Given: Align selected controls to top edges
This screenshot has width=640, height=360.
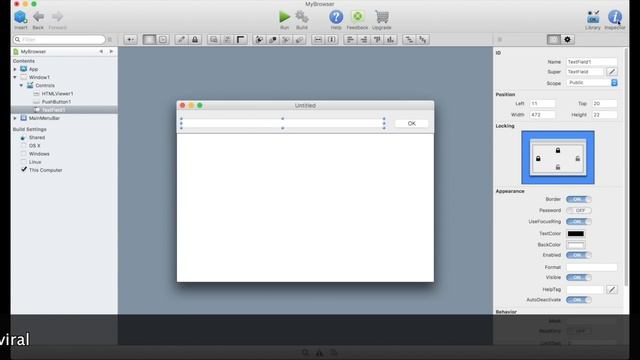Looking at the screenshot, I should pos(377,40).
